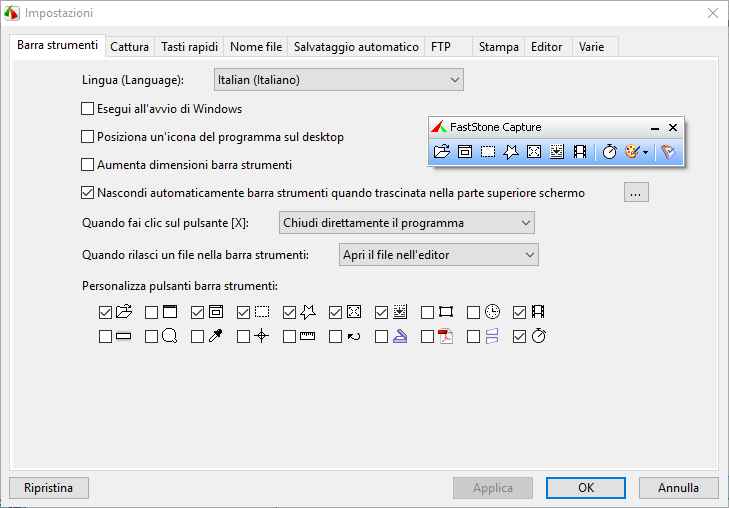
Task: Click the ruler icon in customize buttons row
Action: [307, 336]
